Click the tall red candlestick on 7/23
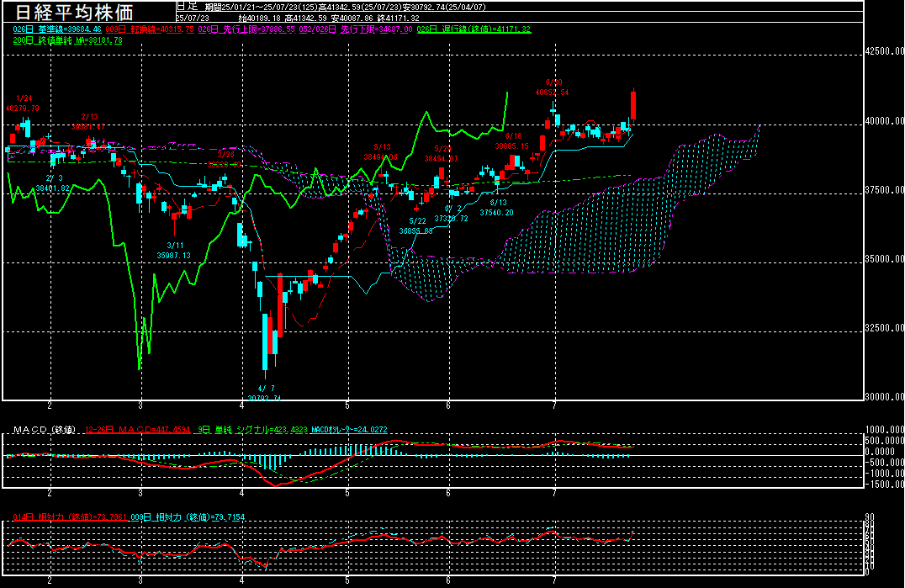 click(633, 106)
